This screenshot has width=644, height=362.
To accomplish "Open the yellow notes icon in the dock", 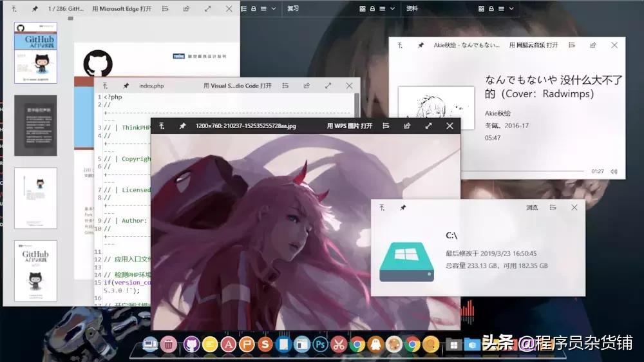I will coord(210,345).
